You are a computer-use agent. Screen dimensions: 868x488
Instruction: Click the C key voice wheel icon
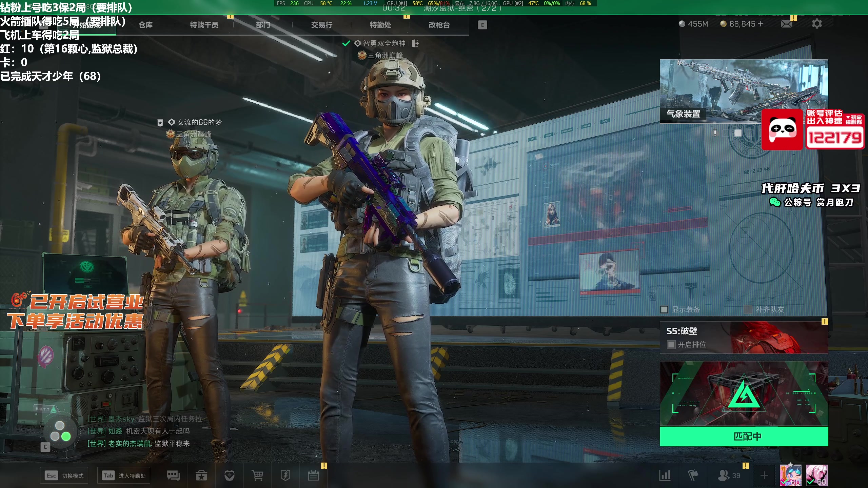click(x=45, y=447)
